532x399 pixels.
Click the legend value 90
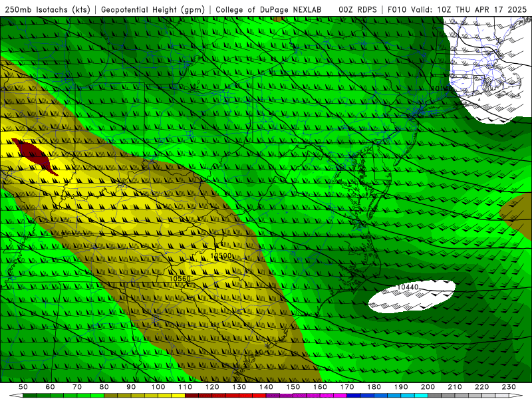coord(131,387)
